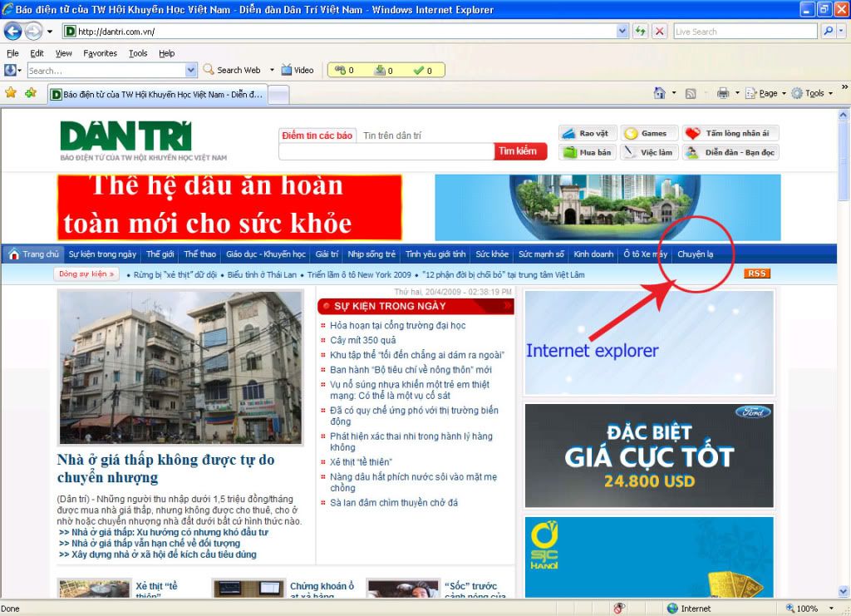
Task: Click the red Tìm kiếm search button
Action: (519, 151)
